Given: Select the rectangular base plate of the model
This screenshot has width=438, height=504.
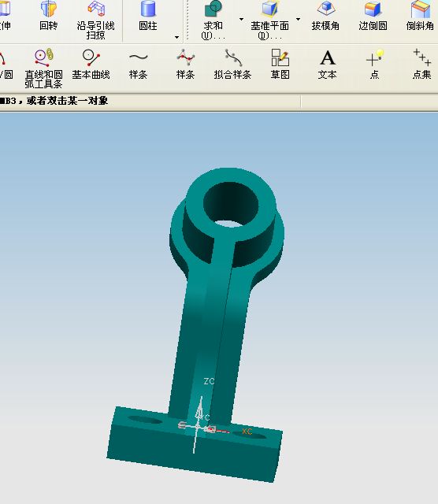Looking at the screenshot, I should click(195, 445).
